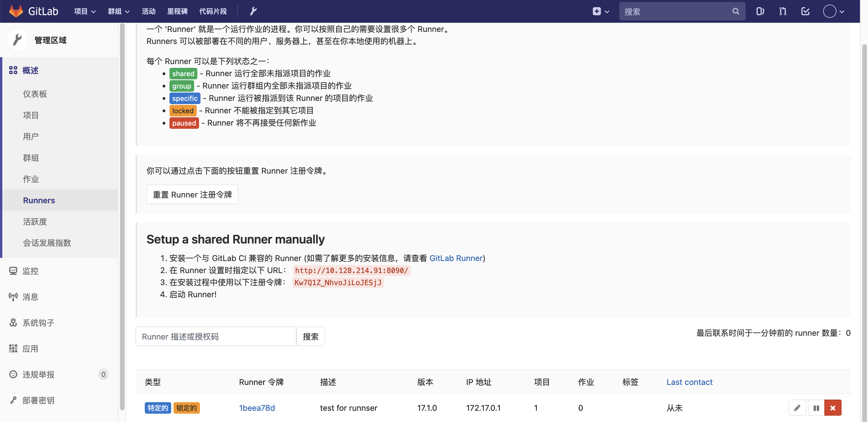Click the pencil edit icon for runner
This screenshot has width=868, height=422.
pos(797,408)
